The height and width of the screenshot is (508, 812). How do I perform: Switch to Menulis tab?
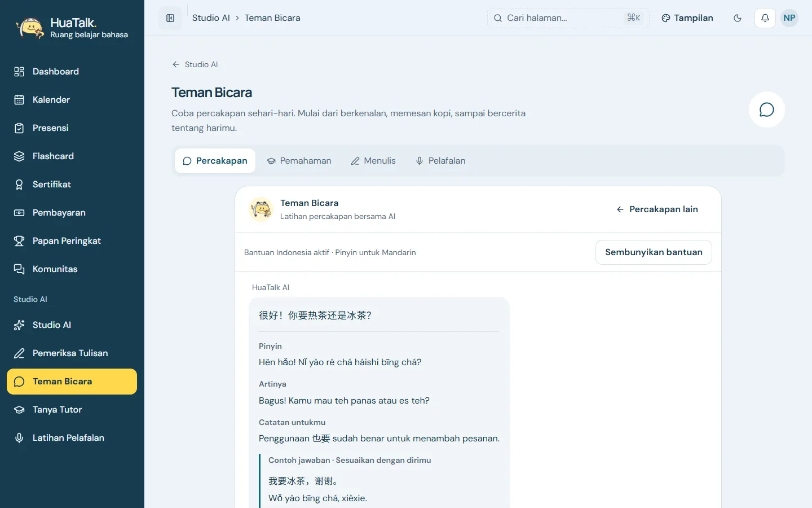point(373,161)
